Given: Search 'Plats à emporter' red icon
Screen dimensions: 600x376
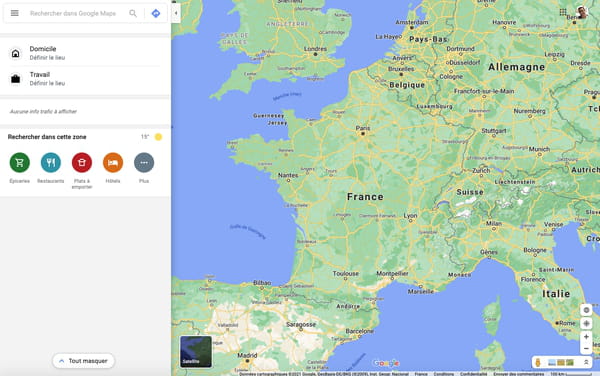Looking at the screenshot, I should point(82,163).
